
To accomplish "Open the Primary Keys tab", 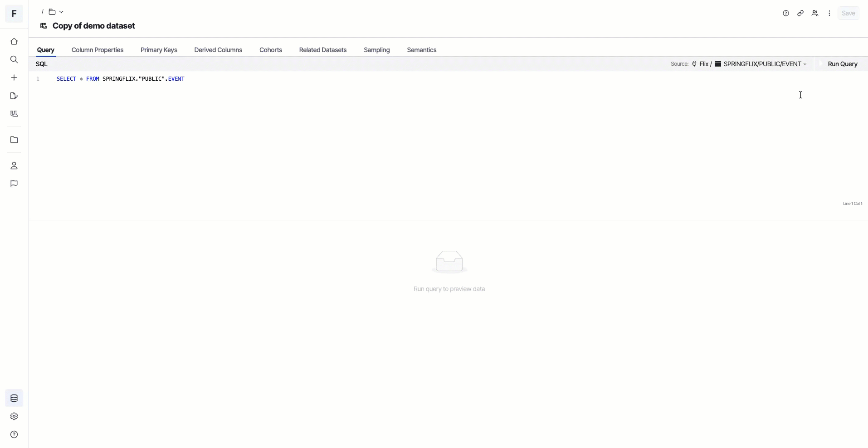I will point(159,50).
